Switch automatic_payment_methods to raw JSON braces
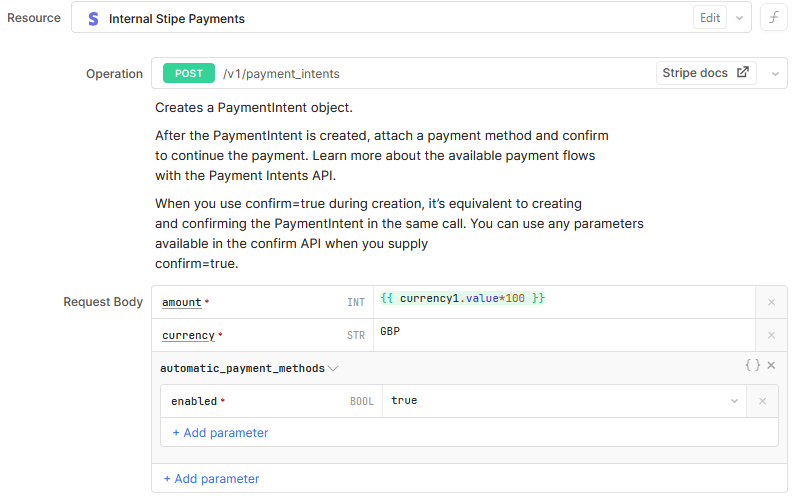The height and width of the screenshot is (501, 798). pos(753,365)
